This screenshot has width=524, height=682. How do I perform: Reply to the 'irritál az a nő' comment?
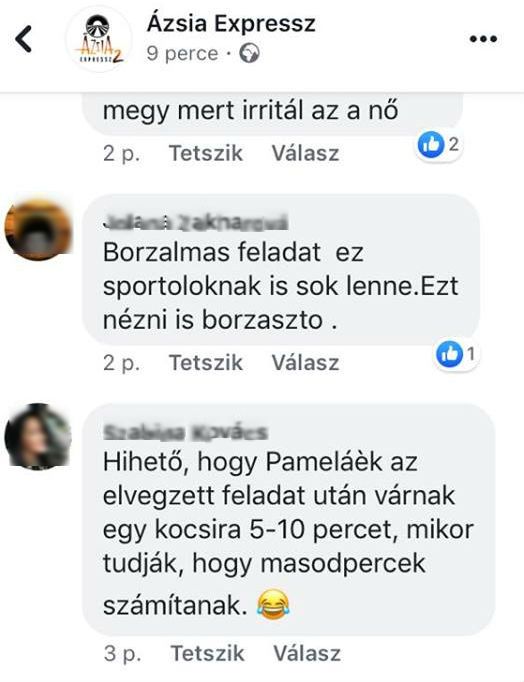305,154
